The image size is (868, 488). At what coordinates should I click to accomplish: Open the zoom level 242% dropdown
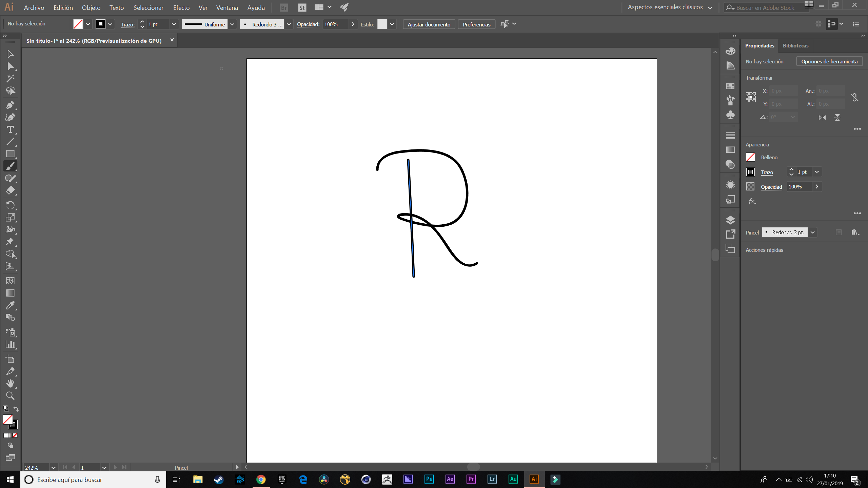pyautogui.click(x=53, y=468)
